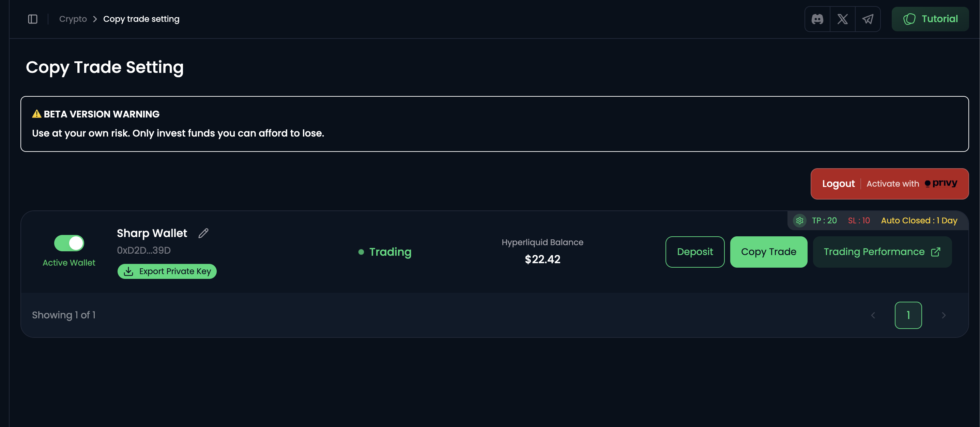Click the edit pencil next to Sharp Wallet
Screen dimensions: 980x427
(203, 233)
